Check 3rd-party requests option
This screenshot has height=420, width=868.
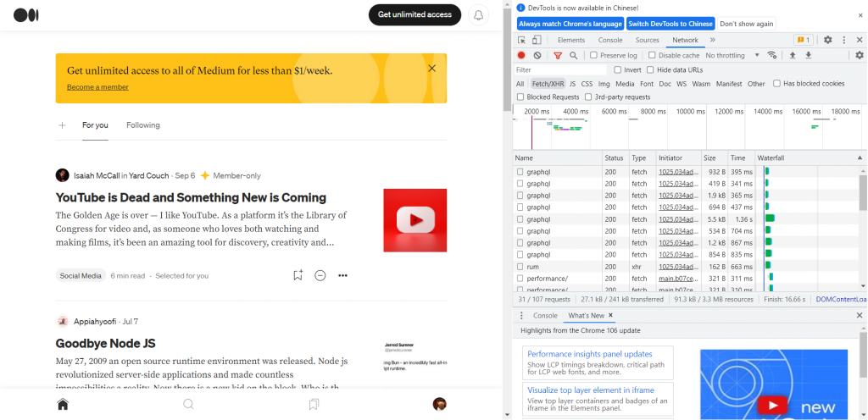[588, 97]
